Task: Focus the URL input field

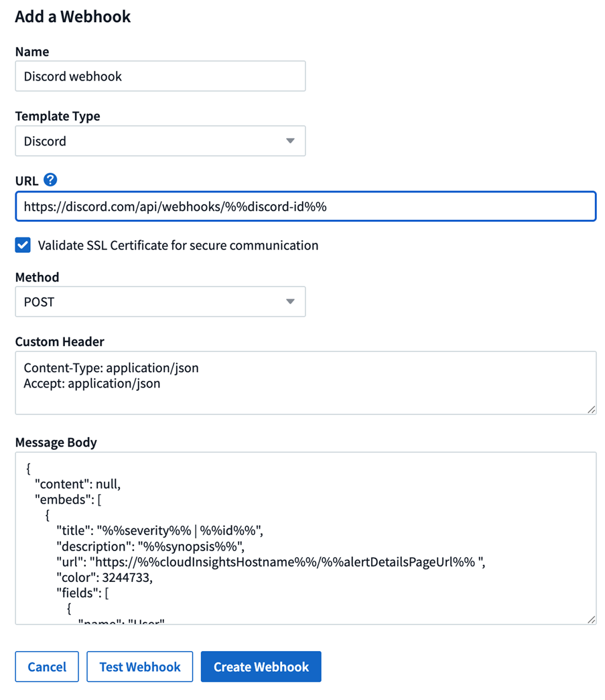Action: tap(306, 207)
